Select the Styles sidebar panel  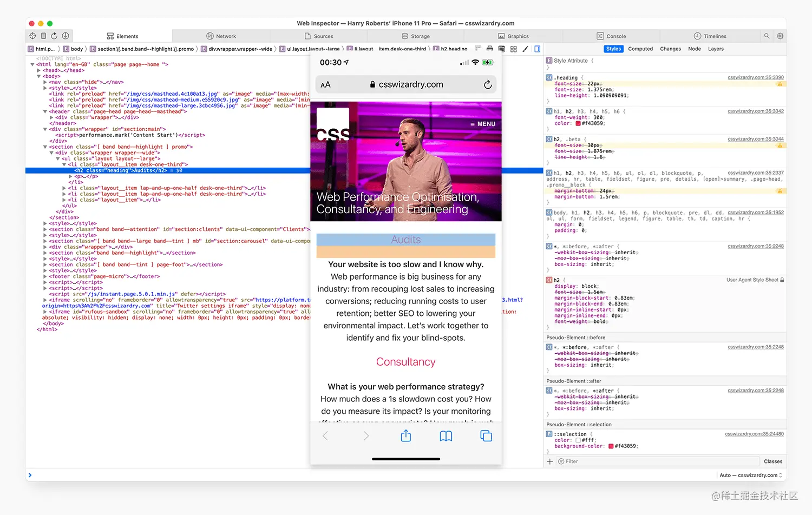click(613, 49)
